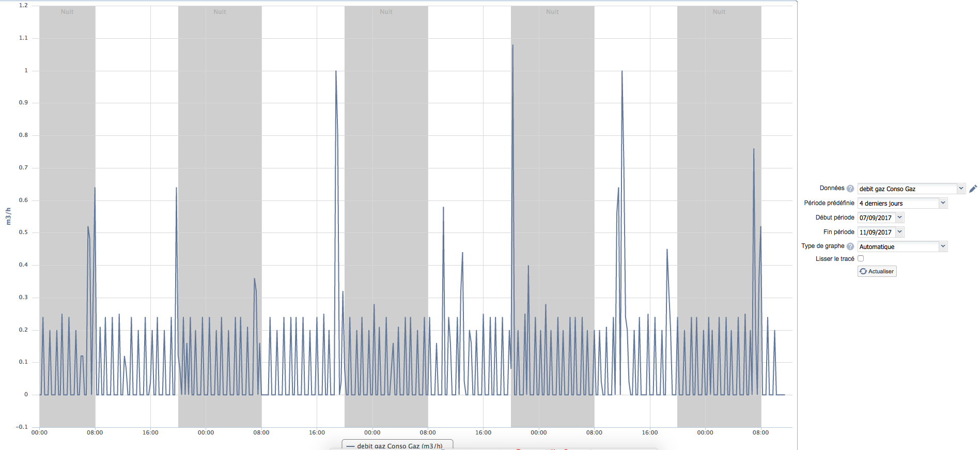Open the Données dropdown 'debit gaz Conso Gaz'
The height and width of the screenshot is (450, 980).
(911, 189)
